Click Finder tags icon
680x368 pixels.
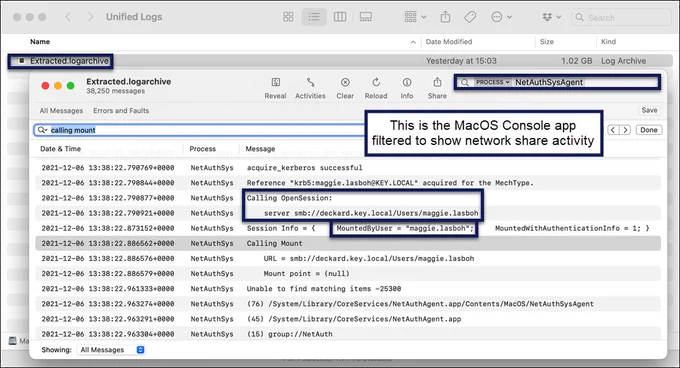pos(470,17)
